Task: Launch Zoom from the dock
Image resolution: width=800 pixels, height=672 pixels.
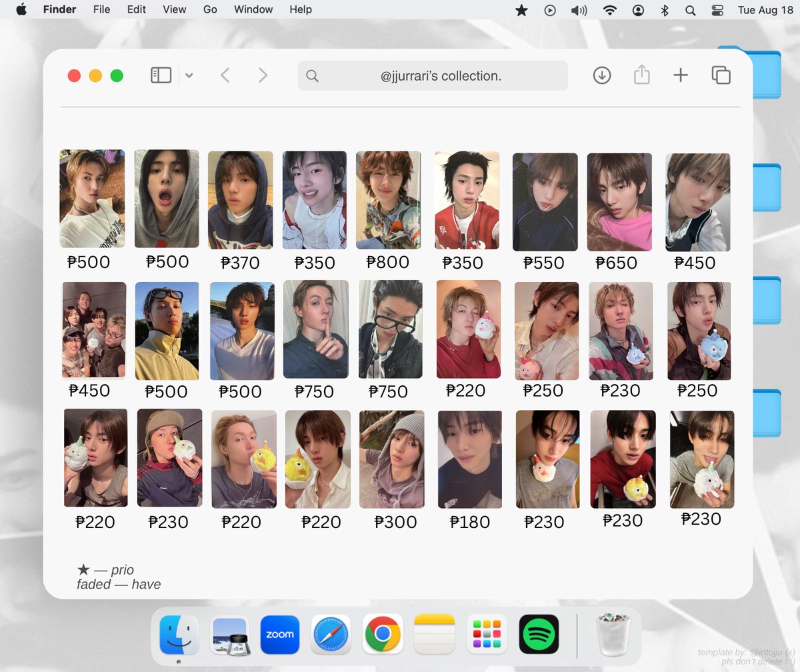Action: click(x=279, y=635)
